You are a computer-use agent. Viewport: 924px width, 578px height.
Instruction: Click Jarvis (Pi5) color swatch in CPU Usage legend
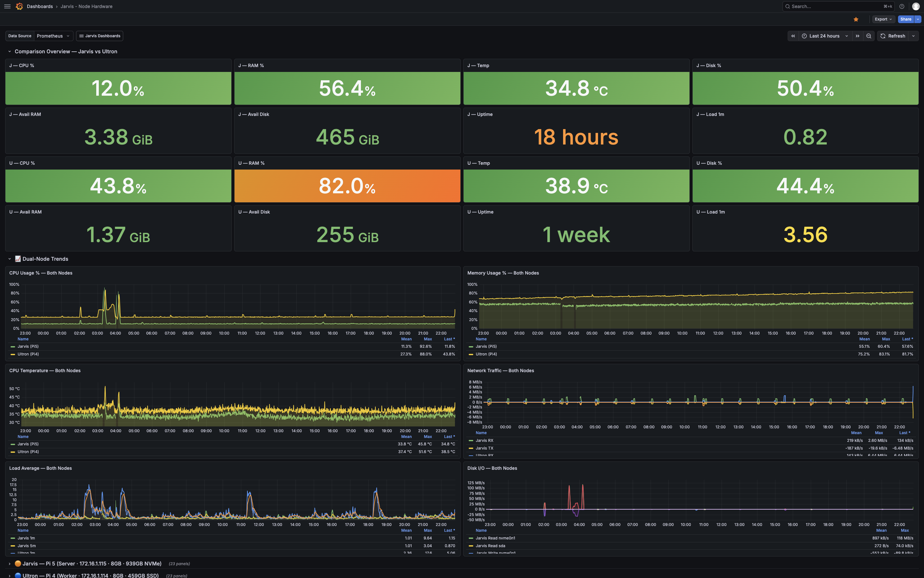pos(13,347)
